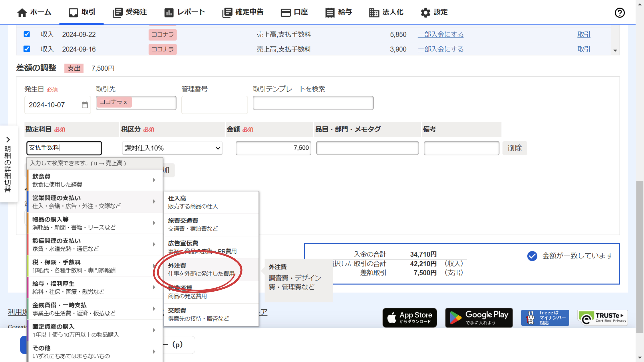Click the help question mark icon

click(620, 13)
